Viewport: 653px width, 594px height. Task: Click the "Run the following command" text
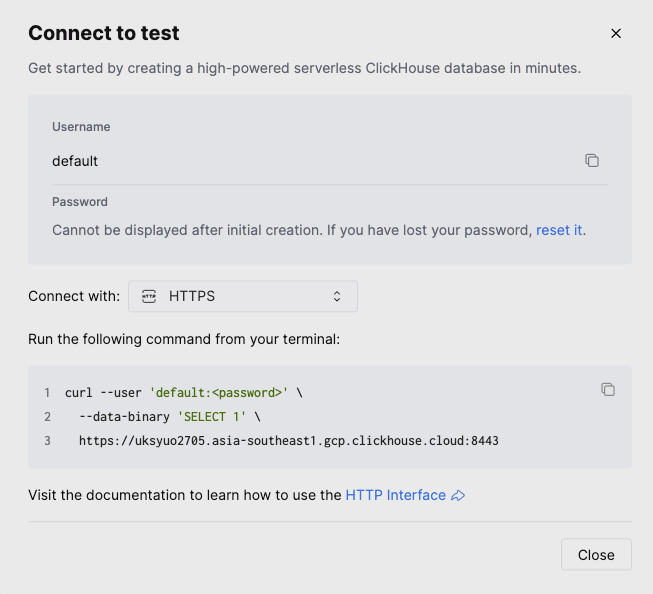[184, 339]
